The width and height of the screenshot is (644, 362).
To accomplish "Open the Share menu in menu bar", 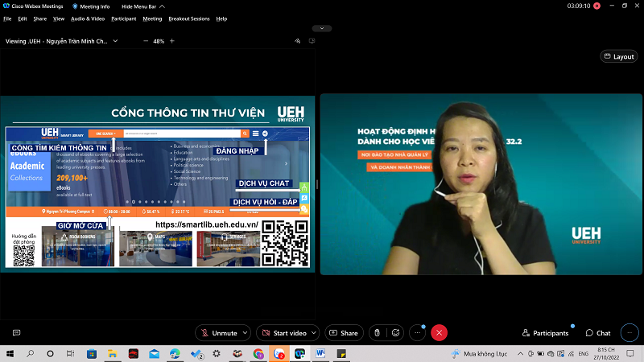I will pos(39,19).
